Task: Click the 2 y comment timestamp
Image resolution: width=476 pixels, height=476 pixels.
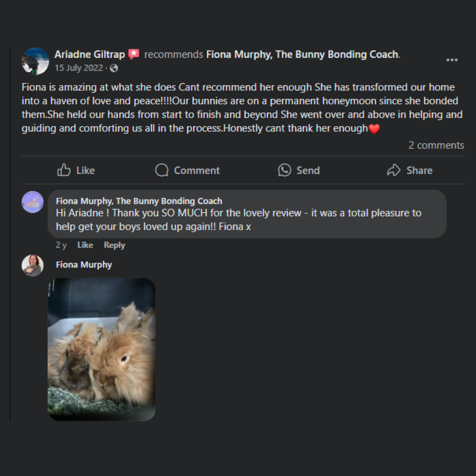Action: pos(61,245)
